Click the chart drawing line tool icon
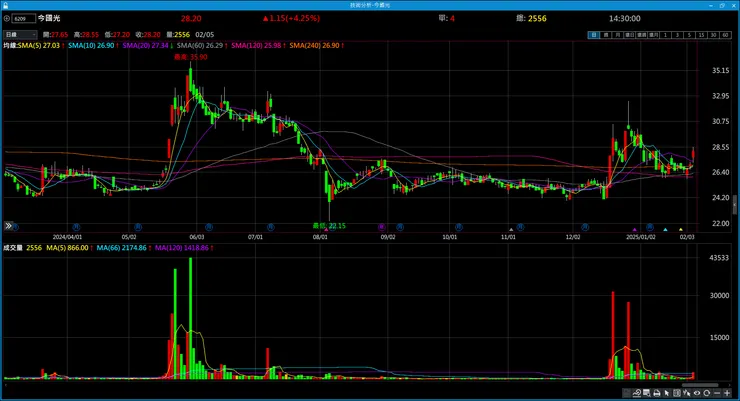The image size is (740, 401). coord(637,393)
